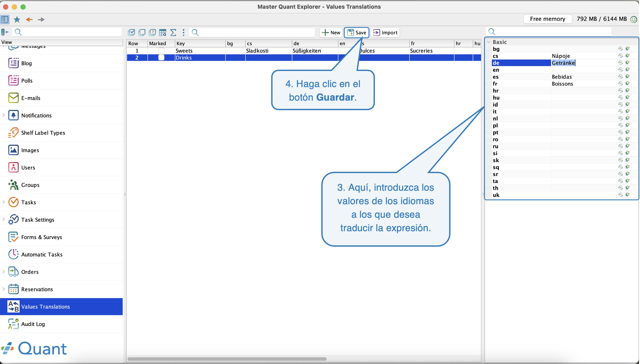Click the green flag icon in the es row
The image size is (640, 364).
tap(628, 76)
